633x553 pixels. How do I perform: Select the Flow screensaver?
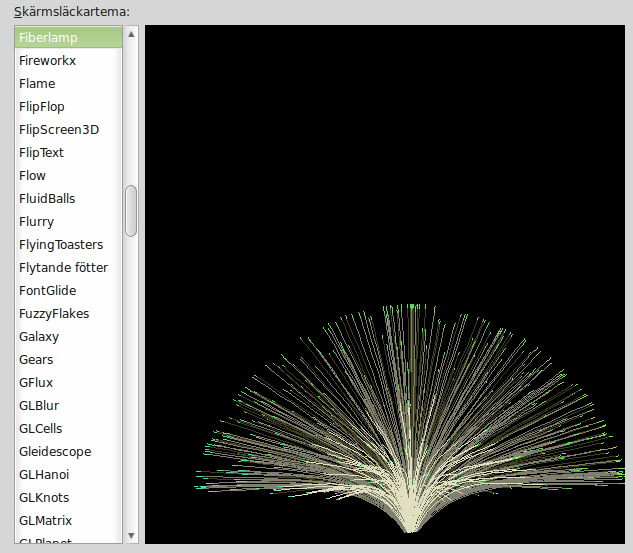click(x=68, y=176)
